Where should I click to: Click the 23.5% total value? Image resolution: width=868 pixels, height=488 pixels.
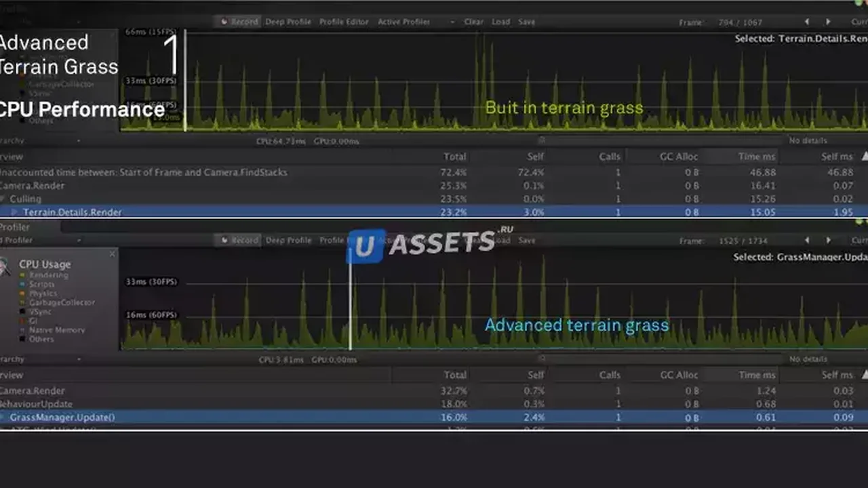(x=454, y=199)
